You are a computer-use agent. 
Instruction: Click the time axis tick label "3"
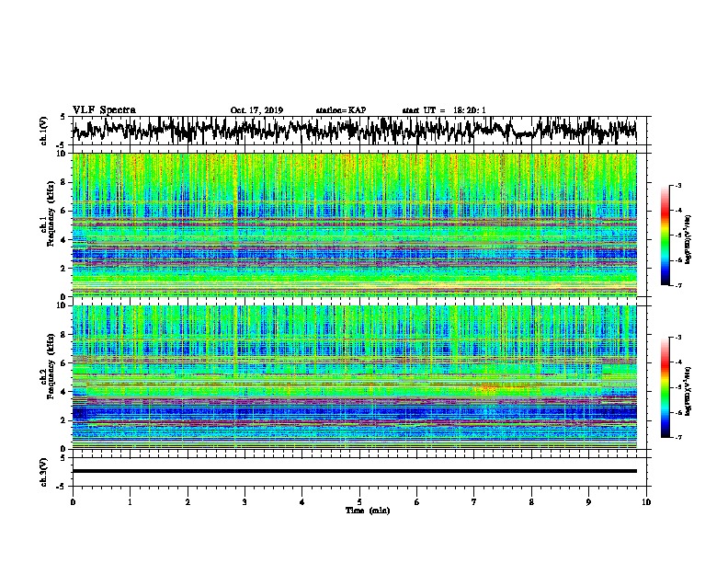(245, 502)
